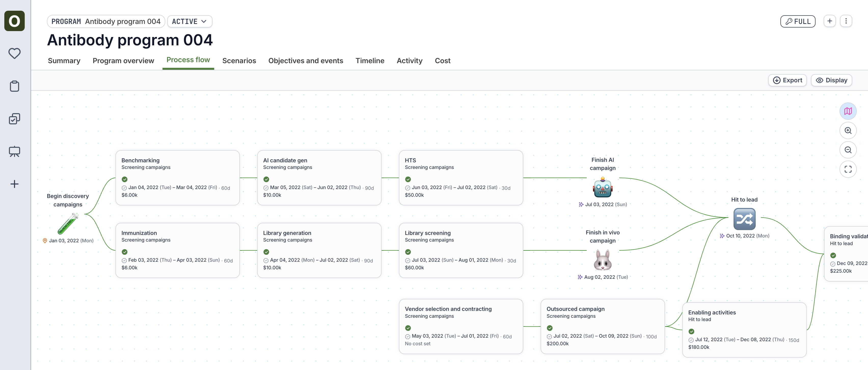Open the checklist copy sidebar icon
Viewport: 868px width, 370px height.
tap(15, 118)
